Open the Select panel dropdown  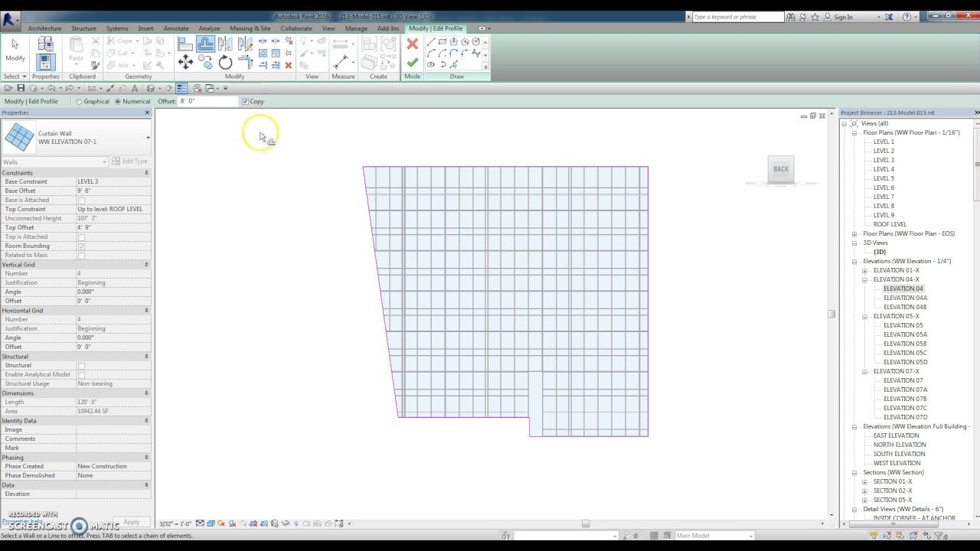tap(15, 77)
